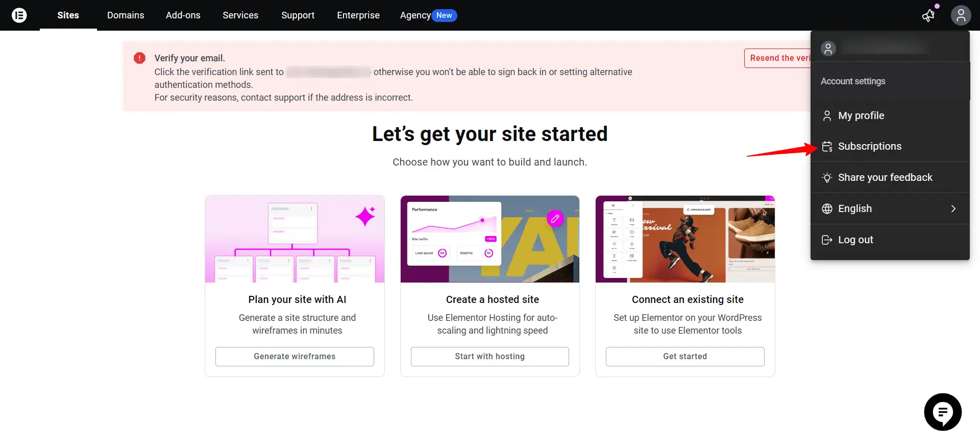Click Resend the verification button

tap(778, 58)
